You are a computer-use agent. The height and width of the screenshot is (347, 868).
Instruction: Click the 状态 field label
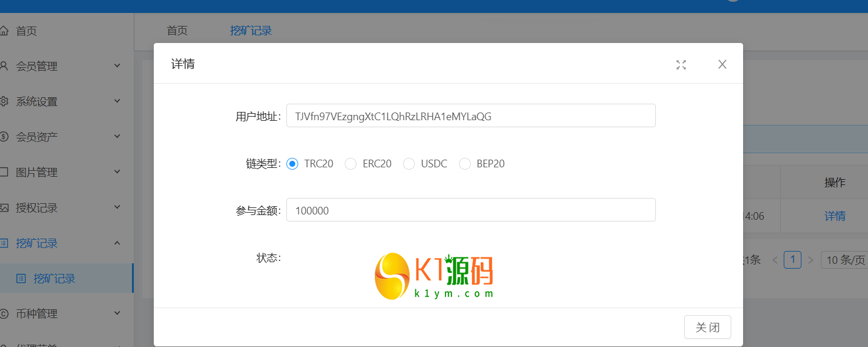[269, 258]
